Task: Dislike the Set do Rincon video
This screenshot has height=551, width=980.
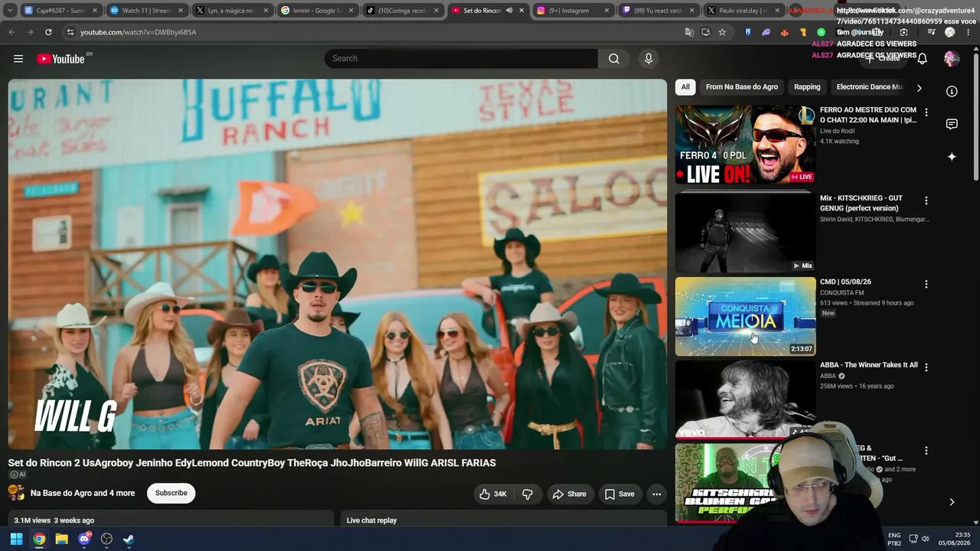Action: (x=528, y=494)
